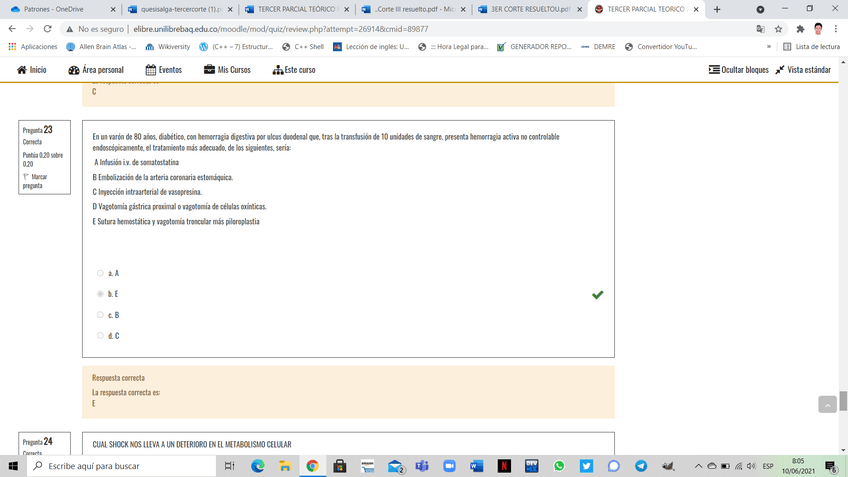
Task: Open the Wikiversity bookmark
Action: (x=168, y=47)
